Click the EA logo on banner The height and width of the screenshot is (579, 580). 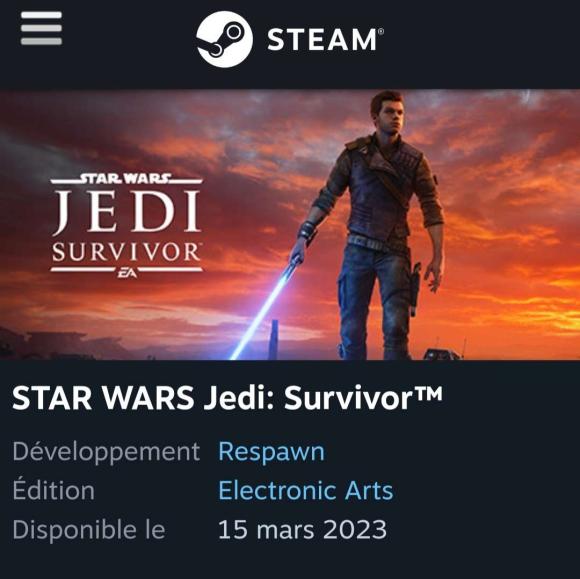127,273
